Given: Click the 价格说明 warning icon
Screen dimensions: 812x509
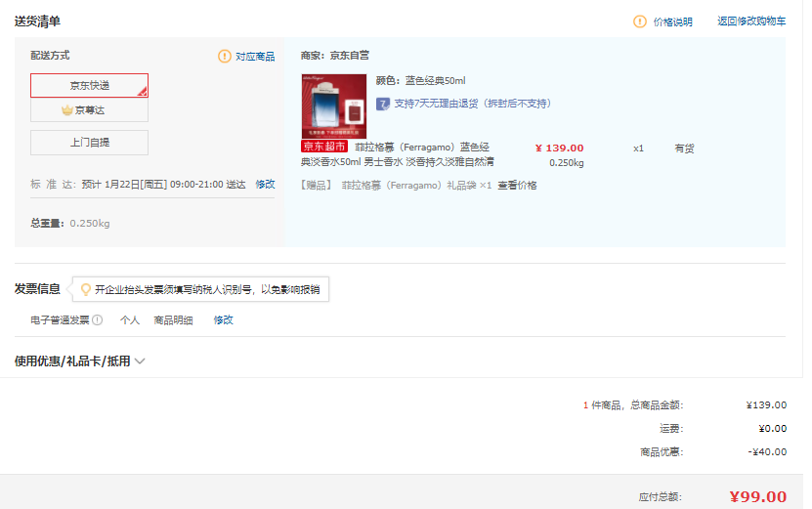Looking at the screenshot, I should pos(640,21).
